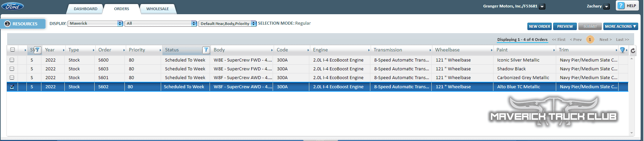Uncheck the box for order S602
The height and width of the screenshot is (141, 644).
pyautogui.click(x=12, y=87)
